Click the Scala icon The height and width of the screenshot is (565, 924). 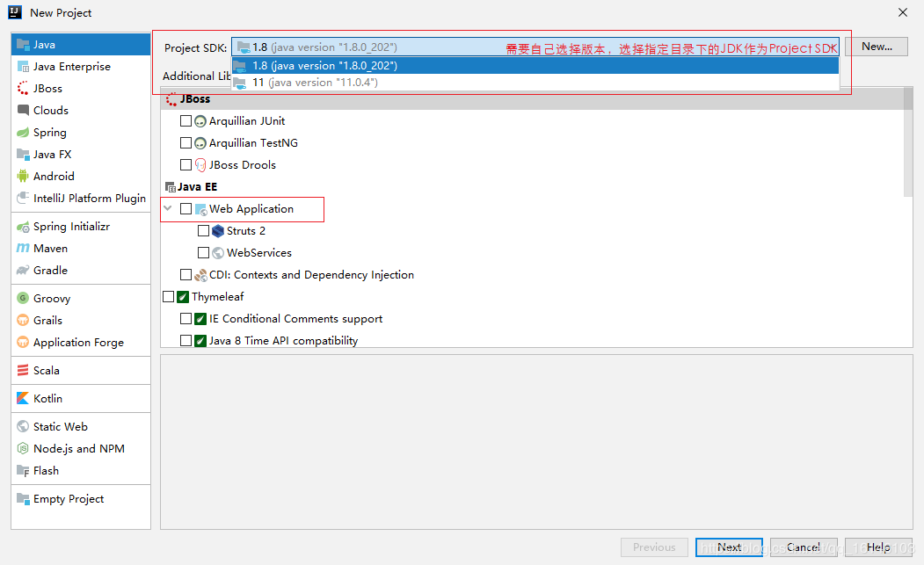click(23, 370)
